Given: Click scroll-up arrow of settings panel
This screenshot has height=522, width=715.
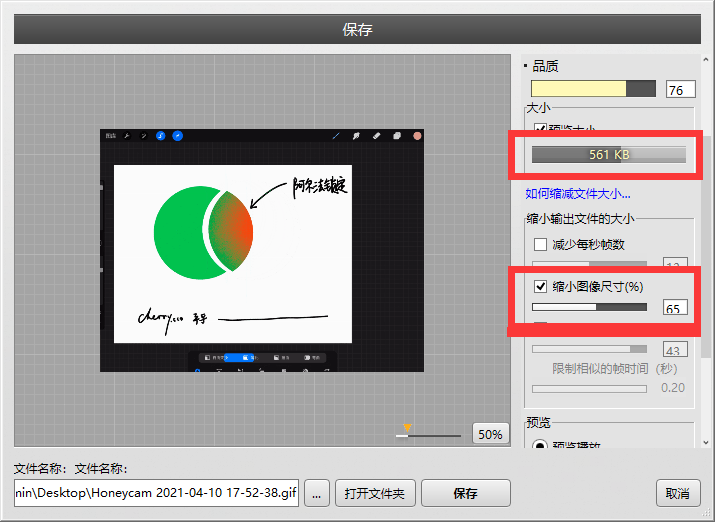Looking at the screenshot, I should (x=706, y=60).
